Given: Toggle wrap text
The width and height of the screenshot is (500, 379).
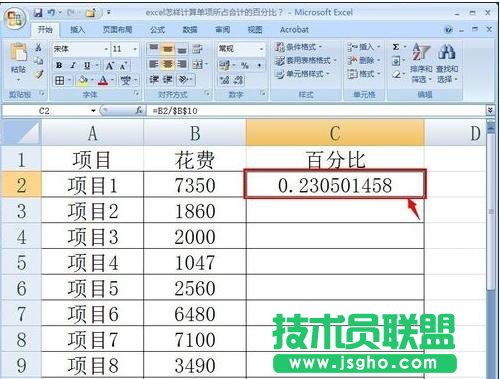Looking at the screenshot, I should coord(197,49).
